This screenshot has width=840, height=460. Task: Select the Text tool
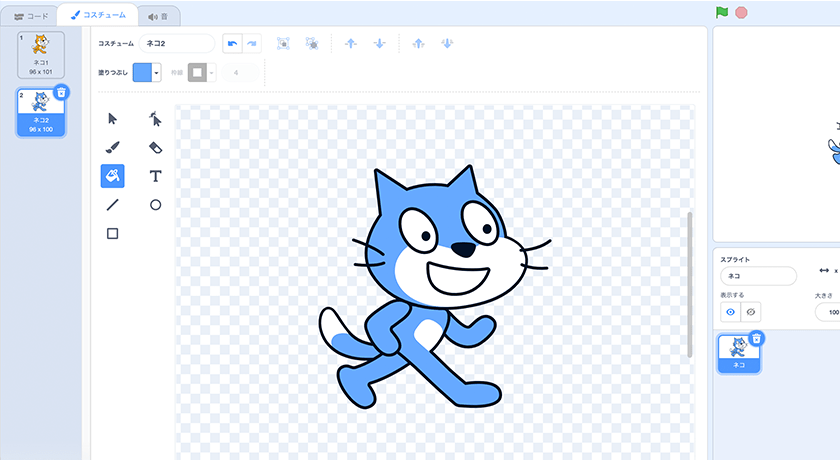[155, 176]
